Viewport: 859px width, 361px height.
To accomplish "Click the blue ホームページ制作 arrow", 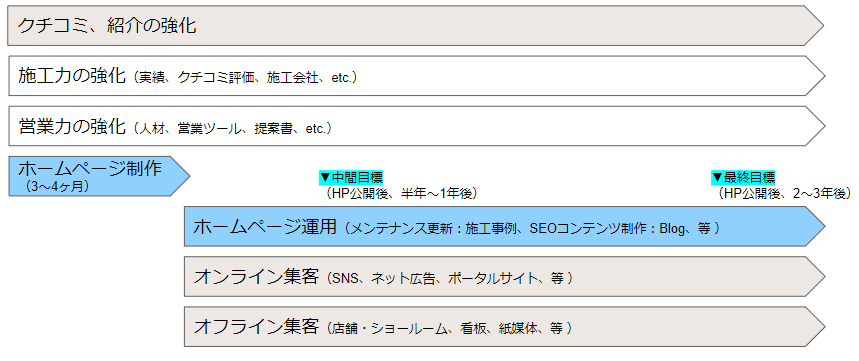I will 99,176.
